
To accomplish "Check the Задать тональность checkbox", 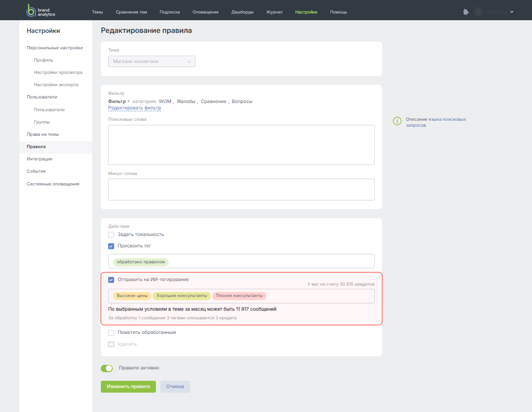I will tap(111, 234).
